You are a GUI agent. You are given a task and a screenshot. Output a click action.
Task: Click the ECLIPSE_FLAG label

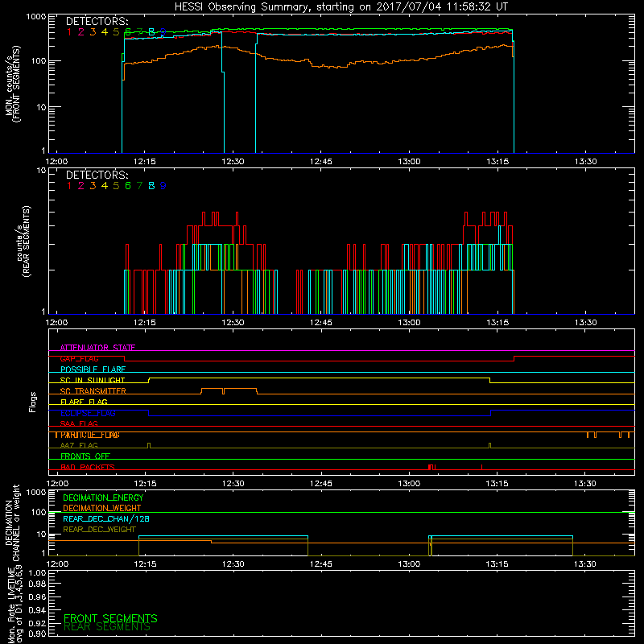(x=88, y=413)
